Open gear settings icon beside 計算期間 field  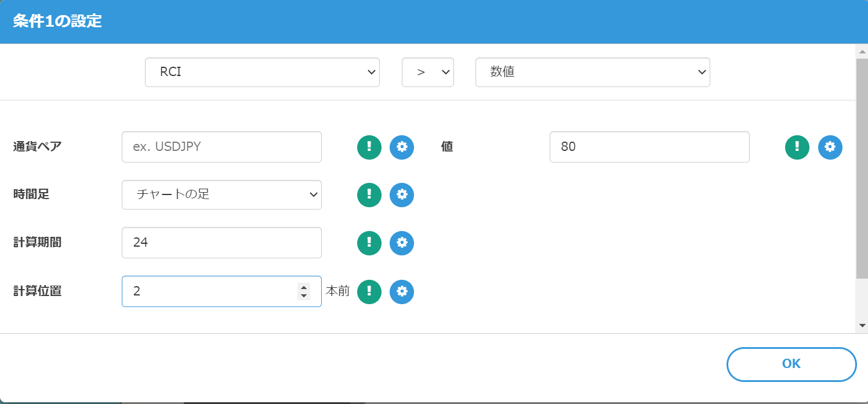click(x=402, y=243)
